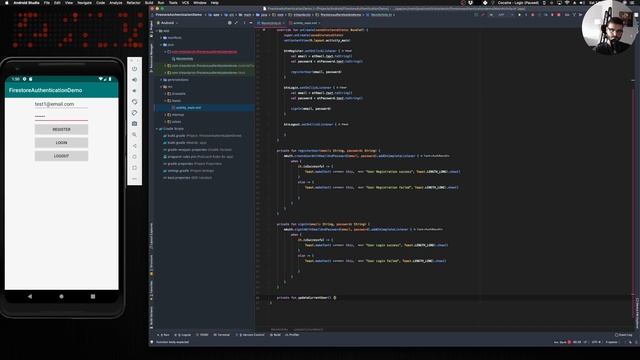Click emulator volume up icon
The image size is (640, 360).
[134, 80]
